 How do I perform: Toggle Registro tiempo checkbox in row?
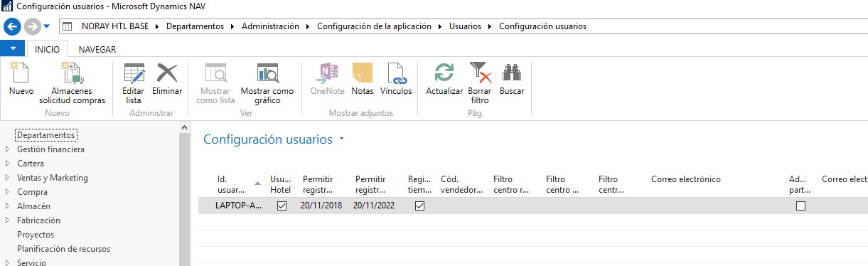[419, 206]
